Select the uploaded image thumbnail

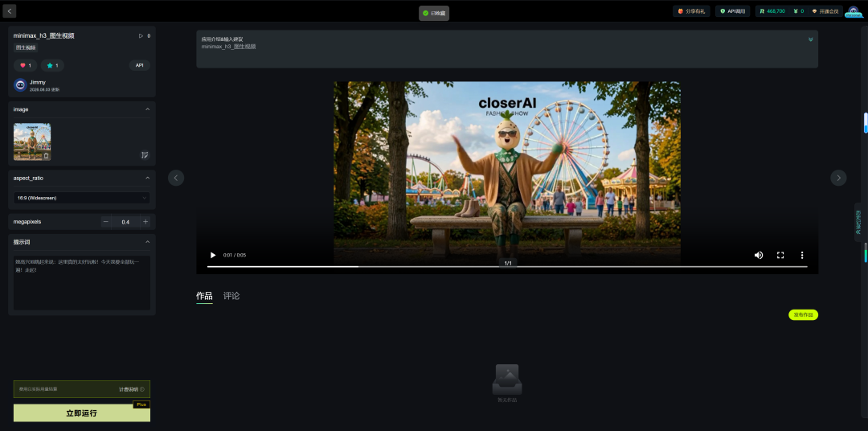tap(32, 142)
